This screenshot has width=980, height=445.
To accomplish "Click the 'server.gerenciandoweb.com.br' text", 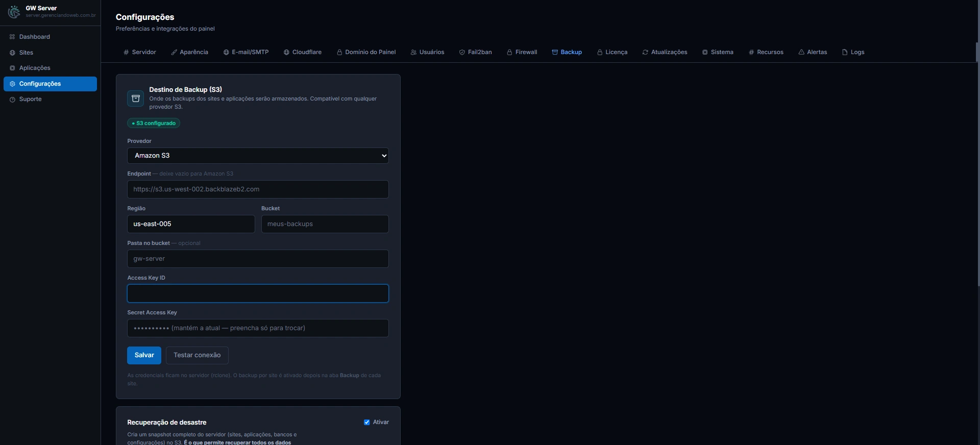I will (x=61, y=15).
